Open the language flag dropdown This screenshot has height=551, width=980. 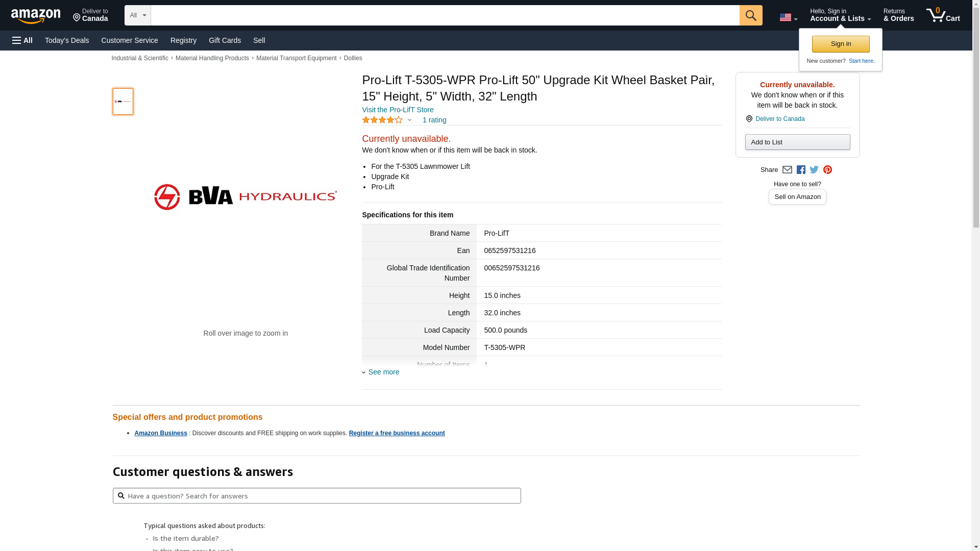[789, 18]
